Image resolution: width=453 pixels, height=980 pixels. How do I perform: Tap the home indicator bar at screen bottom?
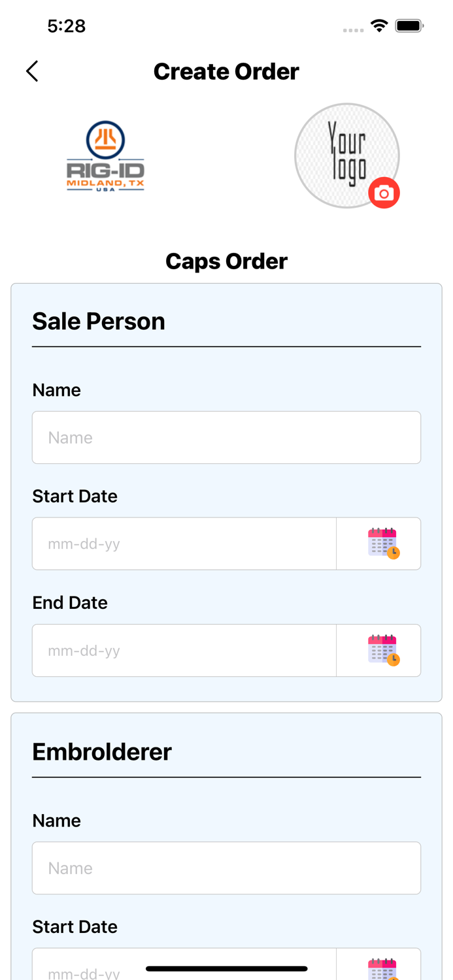(x=226, y=968)
